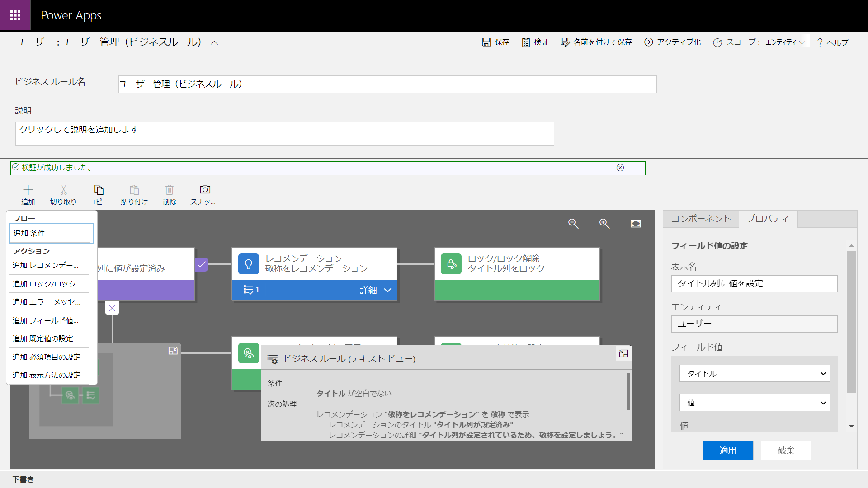Open the Power Apps app launcher grid
This screenshot has width=868, height=488.
click(15, 15)
